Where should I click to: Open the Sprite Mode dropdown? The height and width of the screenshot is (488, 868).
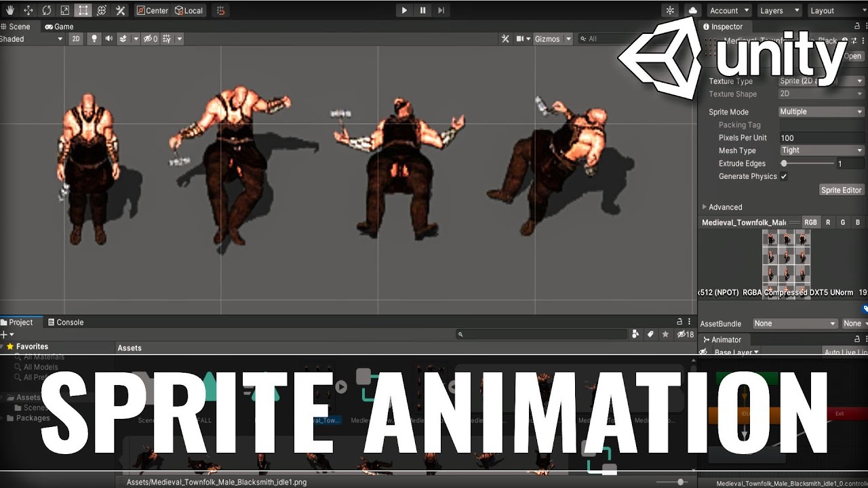(821, 111)
